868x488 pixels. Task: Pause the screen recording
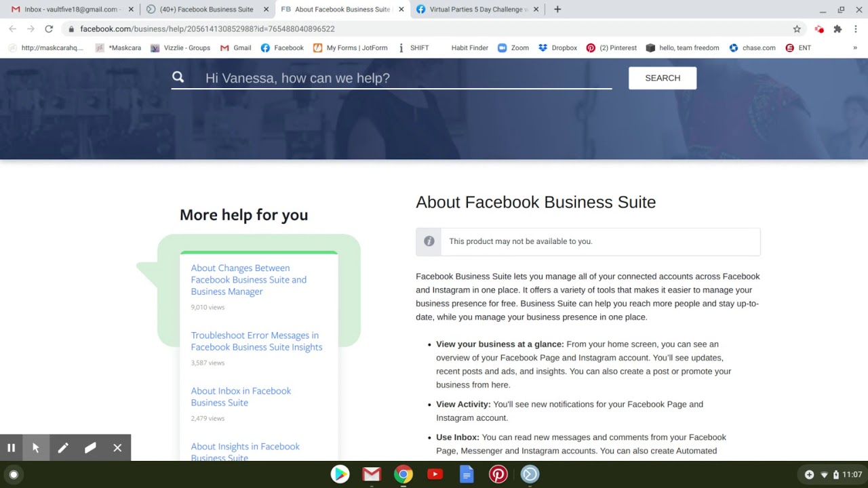click(11, 448)
